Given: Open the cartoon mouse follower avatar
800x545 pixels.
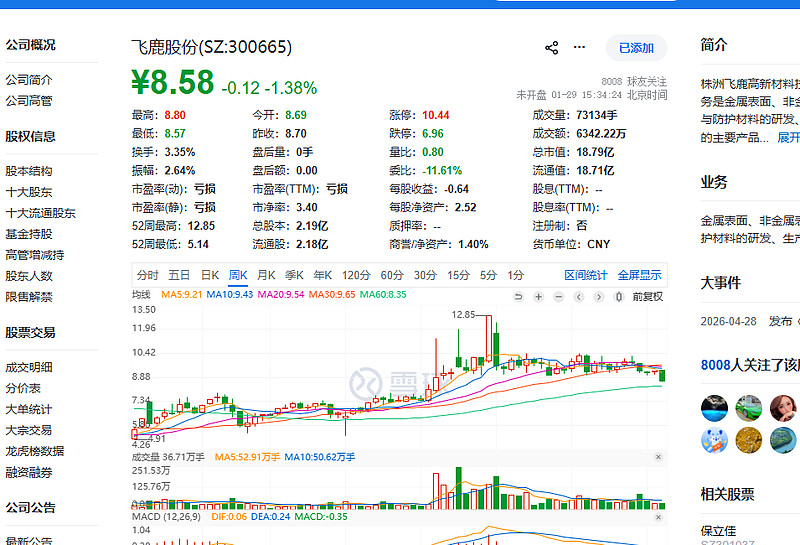Looking at the screenshot, I should pos(714,440).
